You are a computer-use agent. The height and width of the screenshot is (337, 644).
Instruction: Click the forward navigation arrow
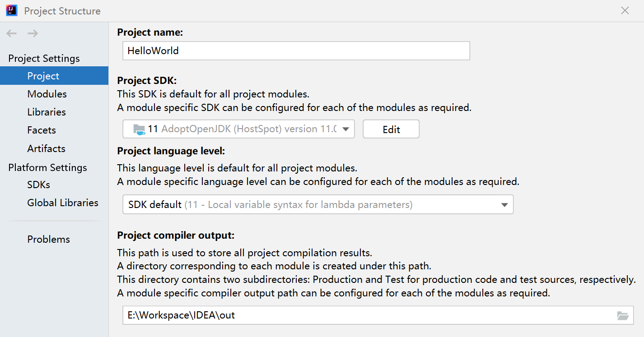click(x=33, y=33)
